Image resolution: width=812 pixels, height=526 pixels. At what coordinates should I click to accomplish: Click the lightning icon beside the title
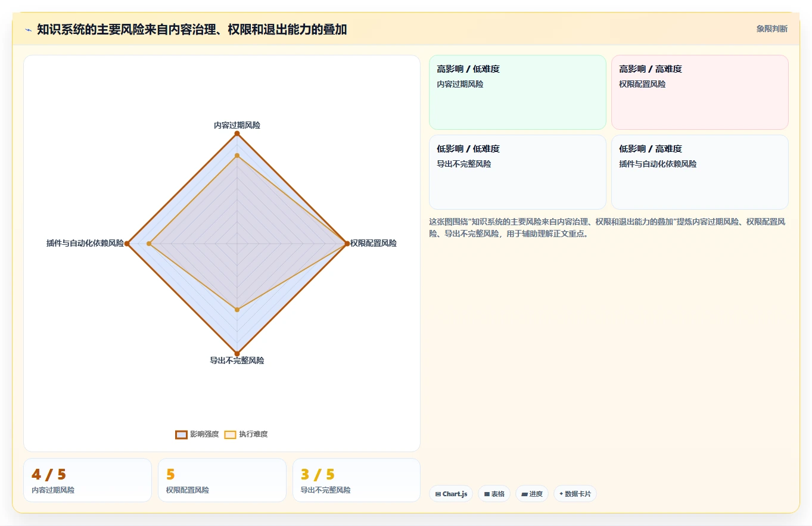click(x=28, y=30)
